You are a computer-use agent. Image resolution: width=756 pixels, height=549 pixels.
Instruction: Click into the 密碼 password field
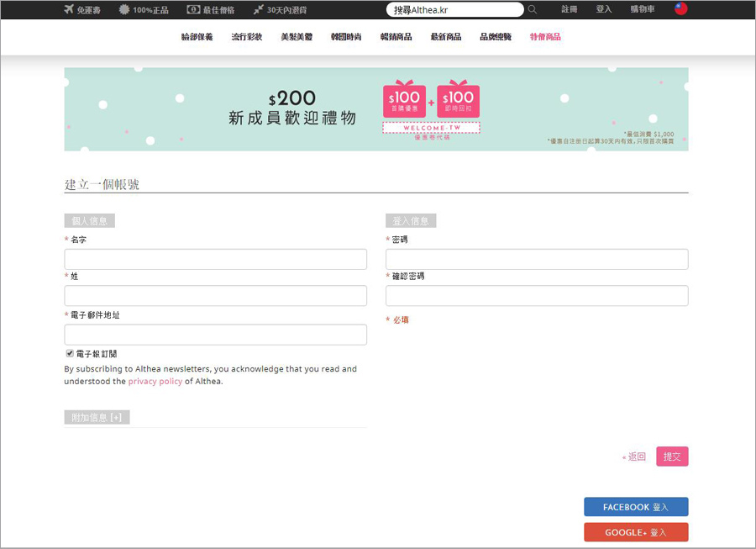click(537, 259)
